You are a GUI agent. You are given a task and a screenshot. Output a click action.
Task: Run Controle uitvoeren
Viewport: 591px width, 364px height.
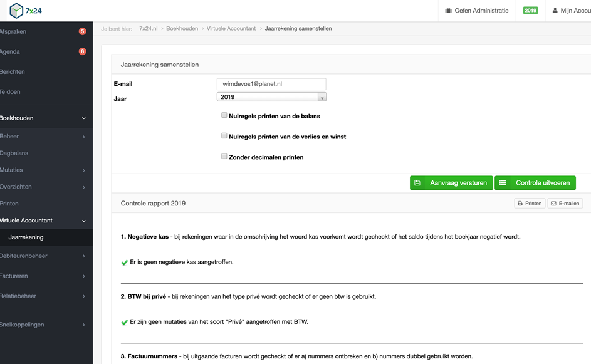pyautogui.click(x=535, y=183)
